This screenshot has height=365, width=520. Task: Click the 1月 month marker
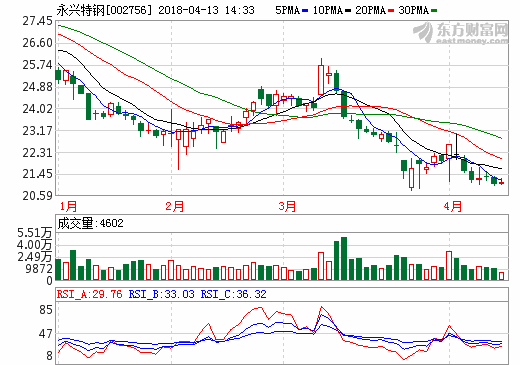coord(68,206)
